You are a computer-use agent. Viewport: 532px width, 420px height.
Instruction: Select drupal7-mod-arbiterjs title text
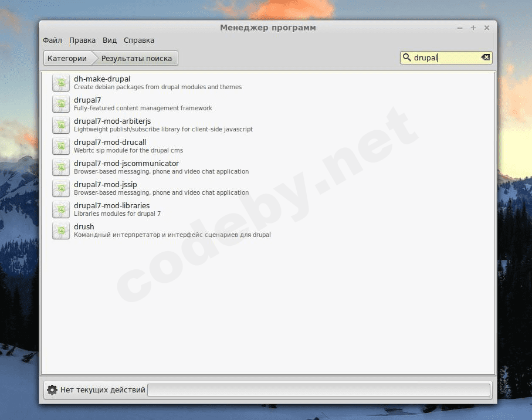point(112,121)
